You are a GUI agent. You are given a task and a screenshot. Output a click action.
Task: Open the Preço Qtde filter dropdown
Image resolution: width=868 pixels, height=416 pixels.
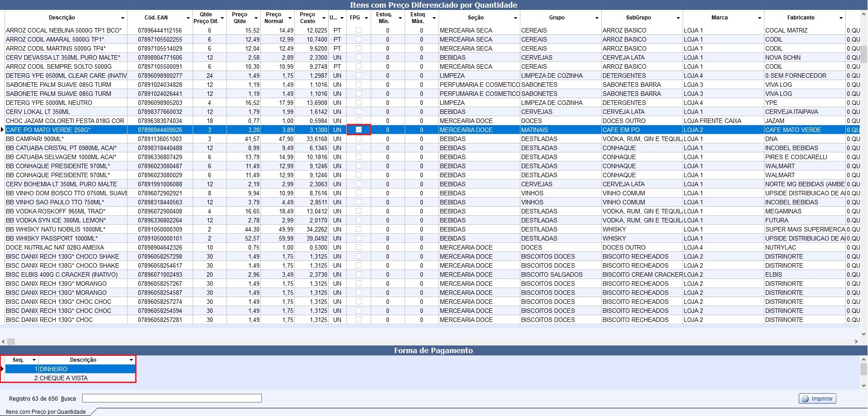coord(256,18)
